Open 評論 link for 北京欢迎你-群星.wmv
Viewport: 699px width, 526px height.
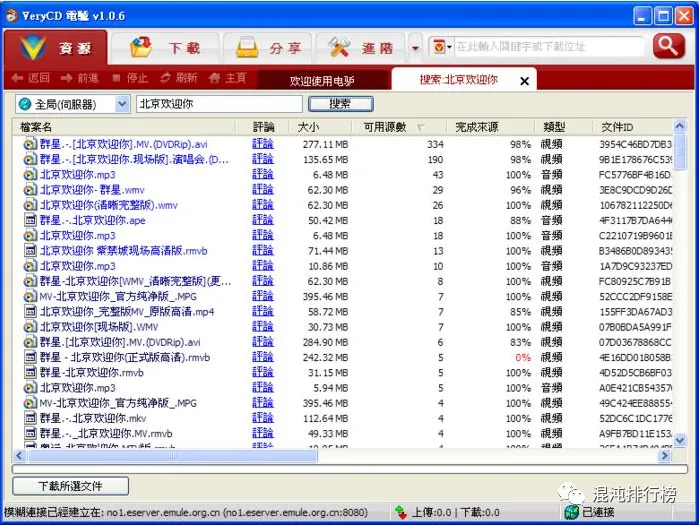[263, 190]
